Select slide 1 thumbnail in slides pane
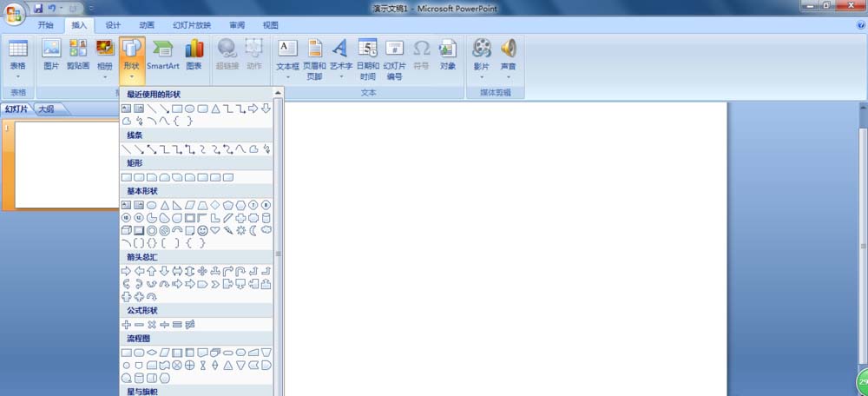868x396 pixels. point(67,164)
